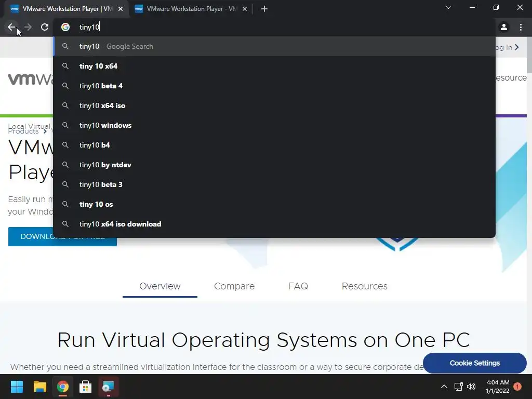
Task: Open the Overview tab
Action: [x=160, y=286]
